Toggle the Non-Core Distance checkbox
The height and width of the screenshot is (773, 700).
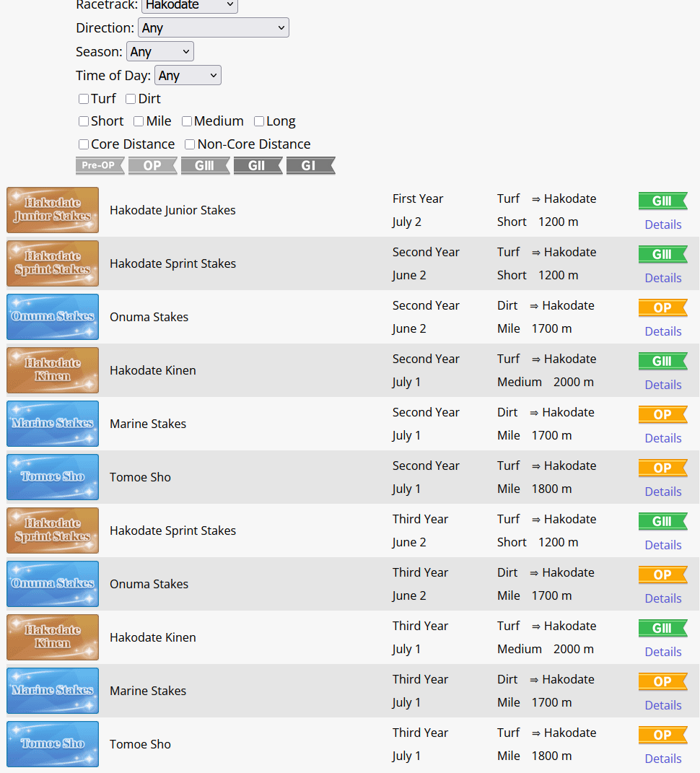(190, 144)
